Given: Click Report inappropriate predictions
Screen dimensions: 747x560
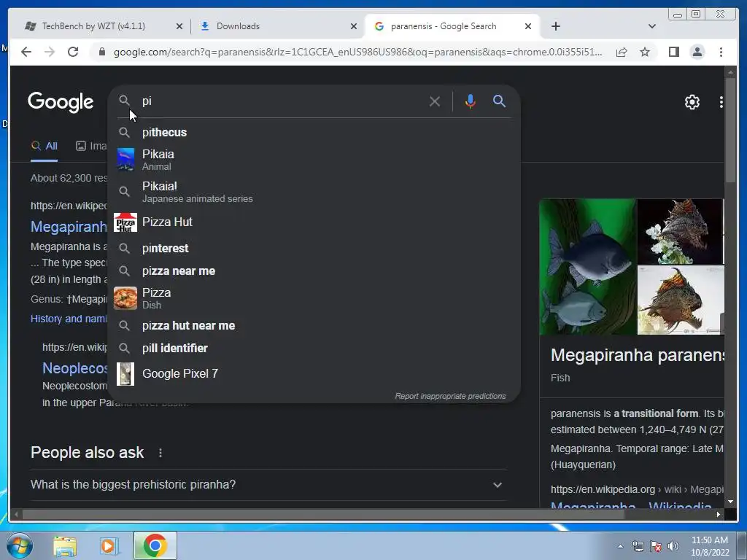Looking at the screenshot, I should point(450,396).
